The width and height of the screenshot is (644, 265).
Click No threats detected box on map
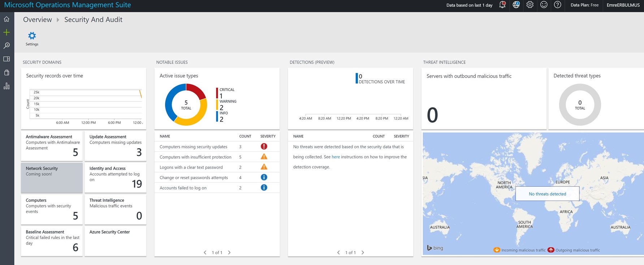click(547, 194)
